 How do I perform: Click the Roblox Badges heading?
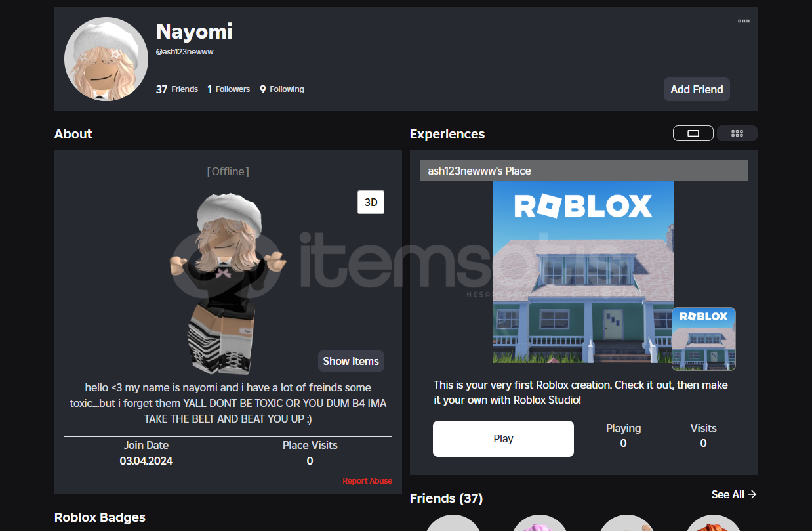point(100,518)
